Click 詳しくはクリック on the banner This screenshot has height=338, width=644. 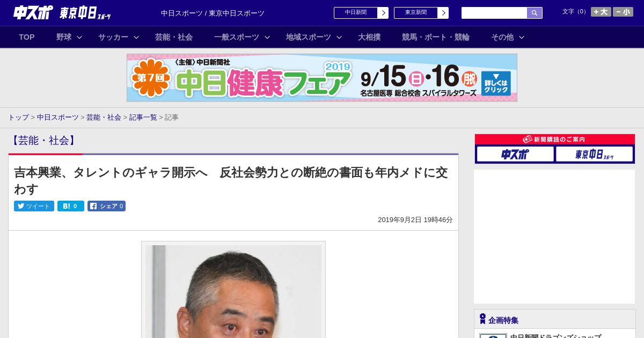click(x=496, y=83)
